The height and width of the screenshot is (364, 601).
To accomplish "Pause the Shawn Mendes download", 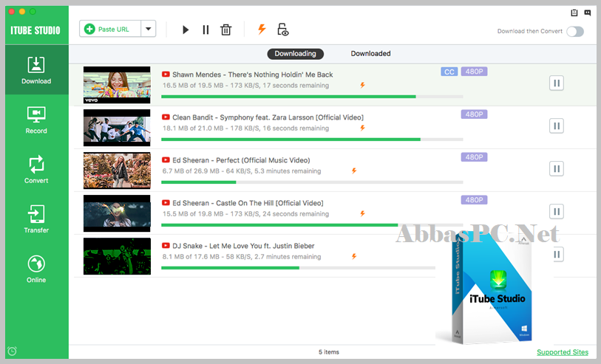I will point(557,83).
